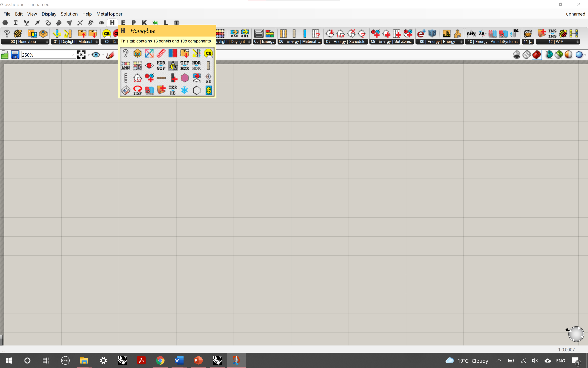
Task: Expand the 12 | WIP panel
Action: (x=578, y=42)
